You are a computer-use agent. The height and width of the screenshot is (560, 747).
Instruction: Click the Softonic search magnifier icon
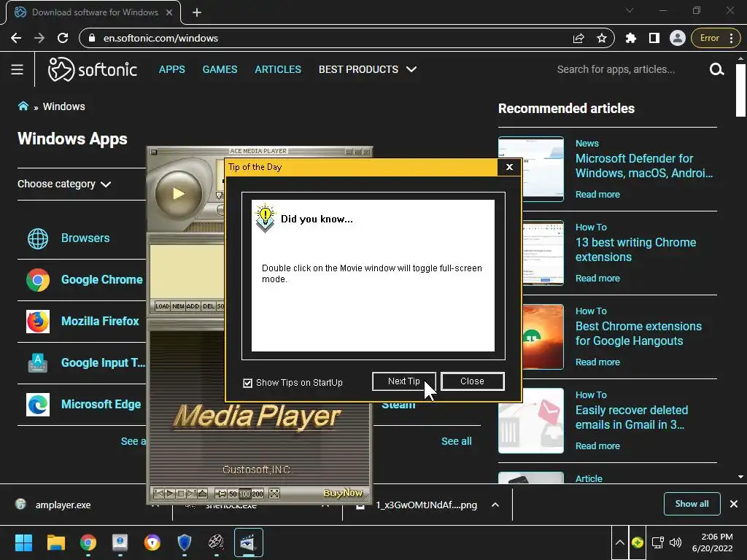tap(716, 69)
